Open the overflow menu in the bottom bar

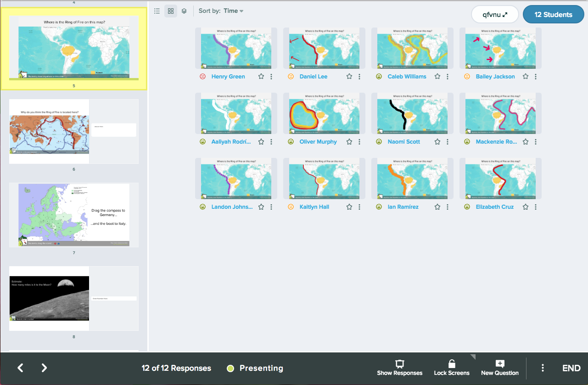tap(543, 368)
